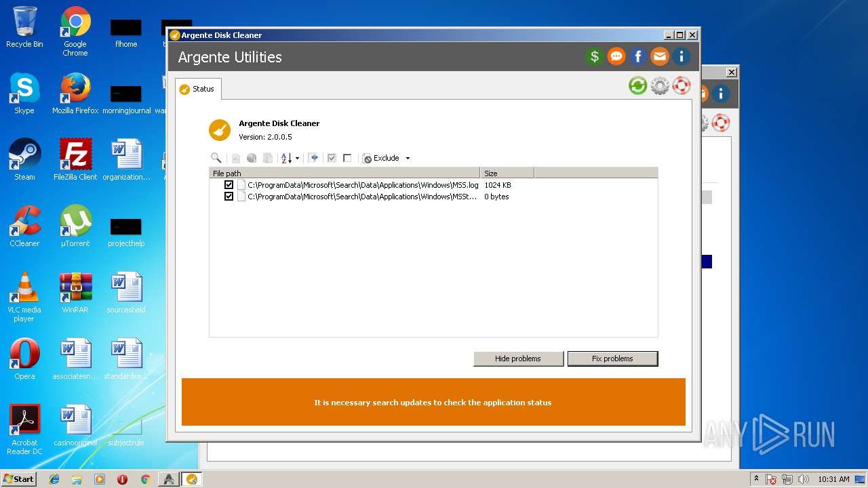Click the info icon in background window
Viewport: 868px width, 488px height.
tap(720, 94)
